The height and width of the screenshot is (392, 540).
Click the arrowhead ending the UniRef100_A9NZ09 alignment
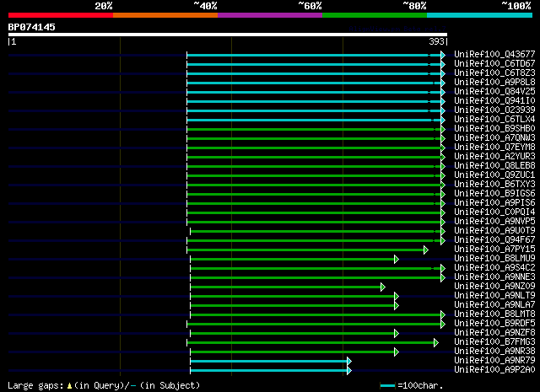382,287
